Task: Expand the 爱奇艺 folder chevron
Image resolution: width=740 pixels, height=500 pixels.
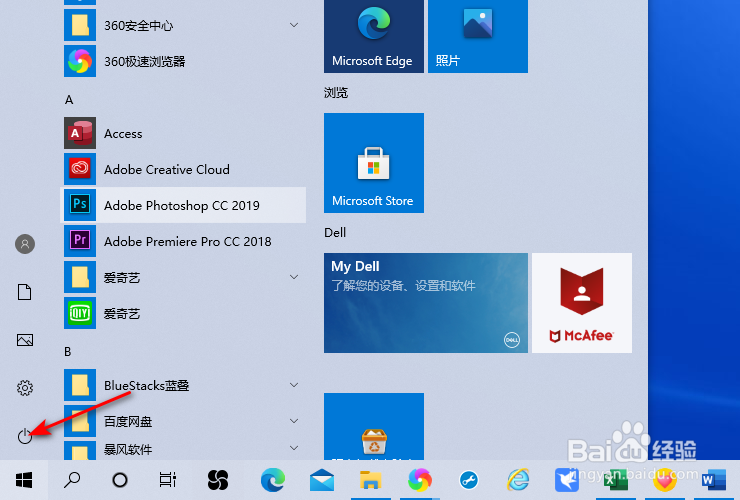Action: pos(294,277)
